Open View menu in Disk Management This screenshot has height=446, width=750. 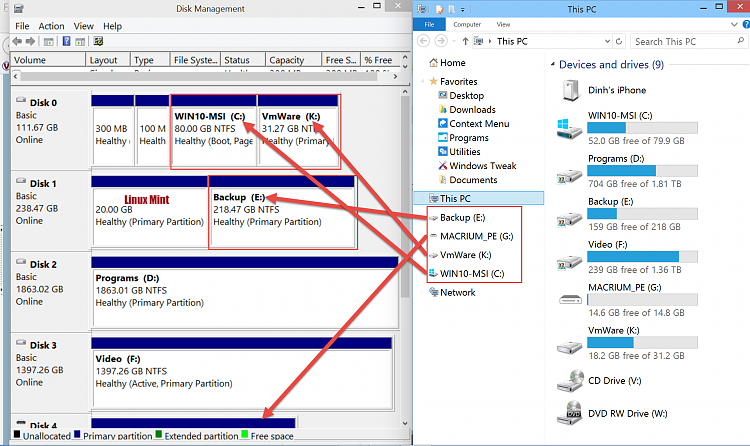point(83,26)
